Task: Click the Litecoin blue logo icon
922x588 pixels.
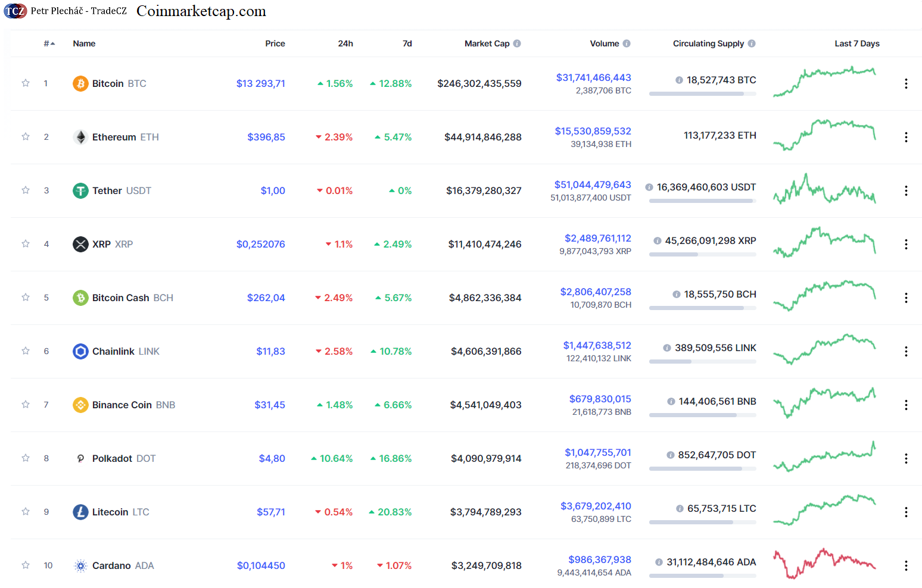Action: point(80,512)
